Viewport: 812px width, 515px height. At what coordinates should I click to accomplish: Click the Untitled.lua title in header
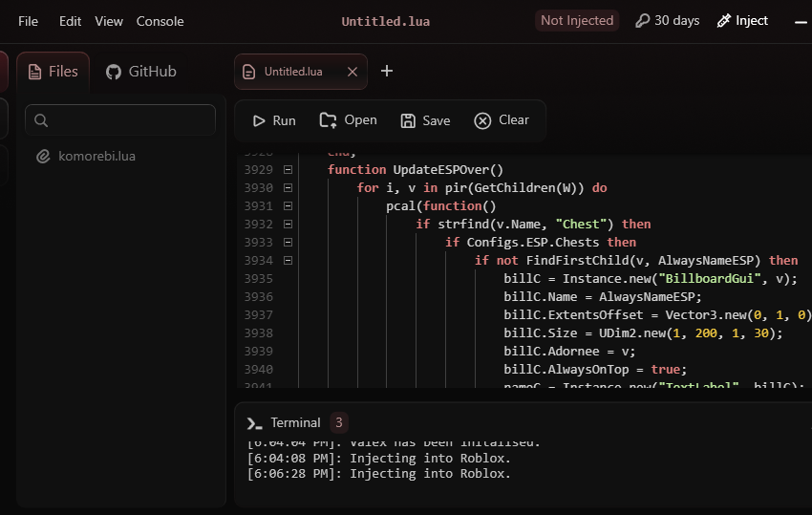[x=385, y=21]
